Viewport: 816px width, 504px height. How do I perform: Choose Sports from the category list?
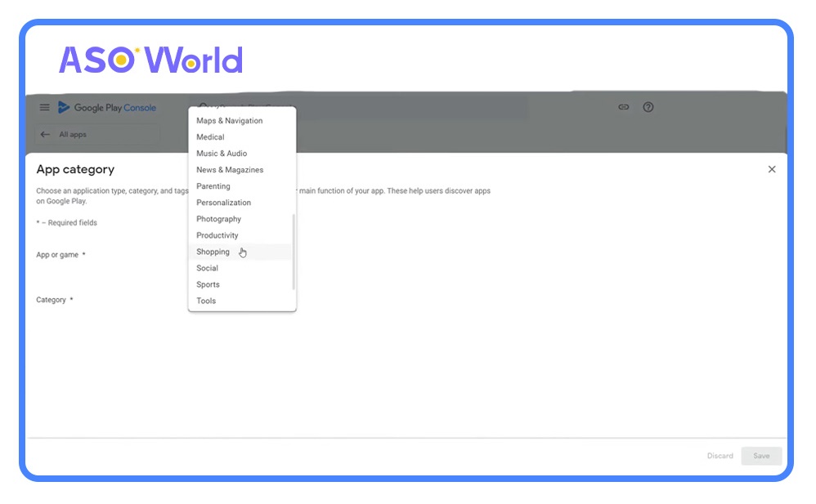[240, 284]
